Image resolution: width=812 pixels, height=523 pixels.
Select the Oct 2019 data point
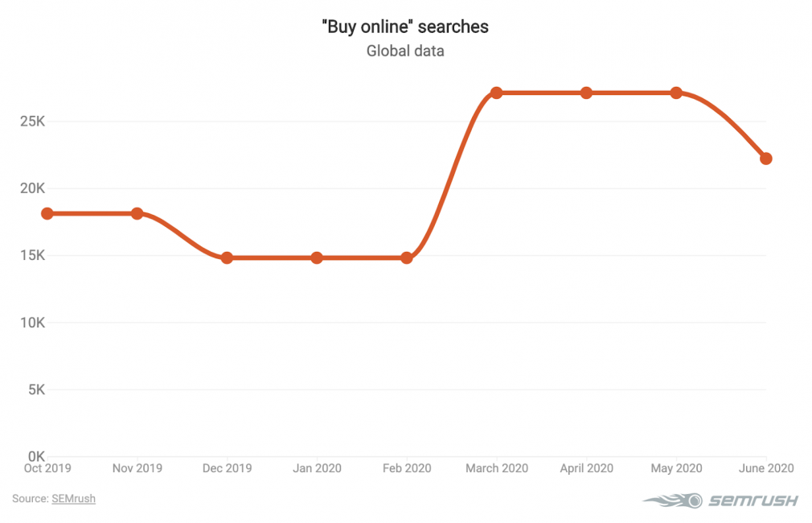(x=47, y=213)
